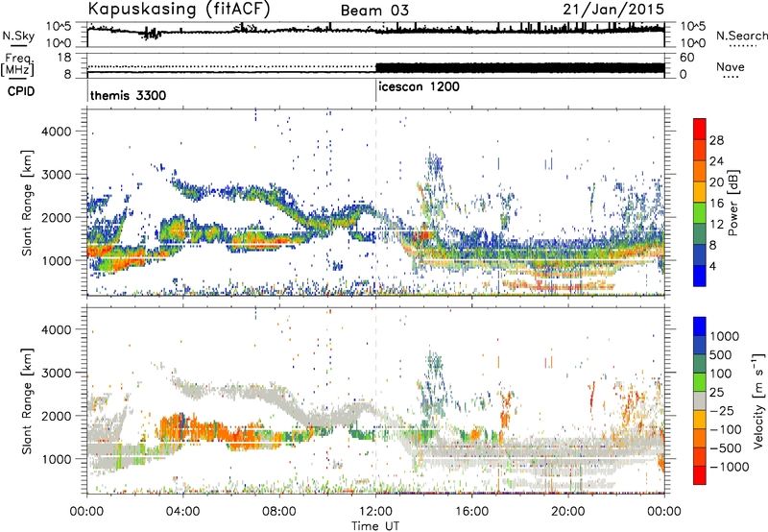The image size is (768, 532).
Task: Click the 'Kapuskasing (fitACF)' title
Action: click(x=179, y=10)
